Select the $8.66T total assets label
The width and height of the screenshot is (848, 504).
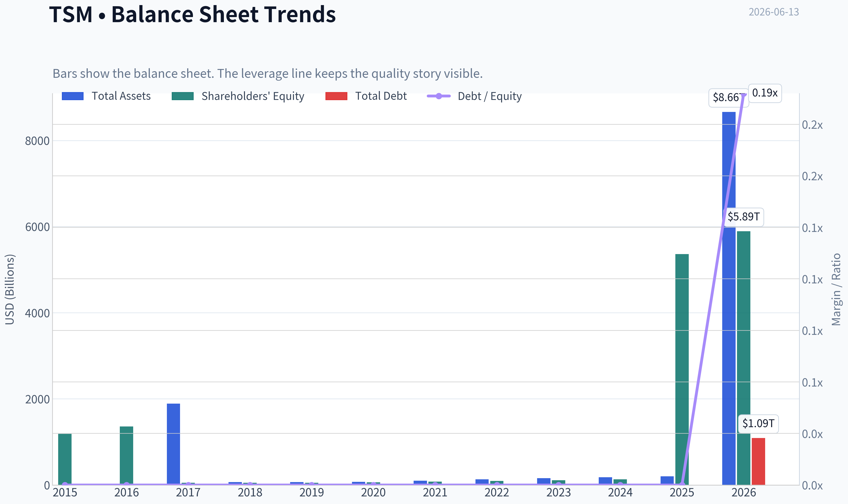click(728, 98)
